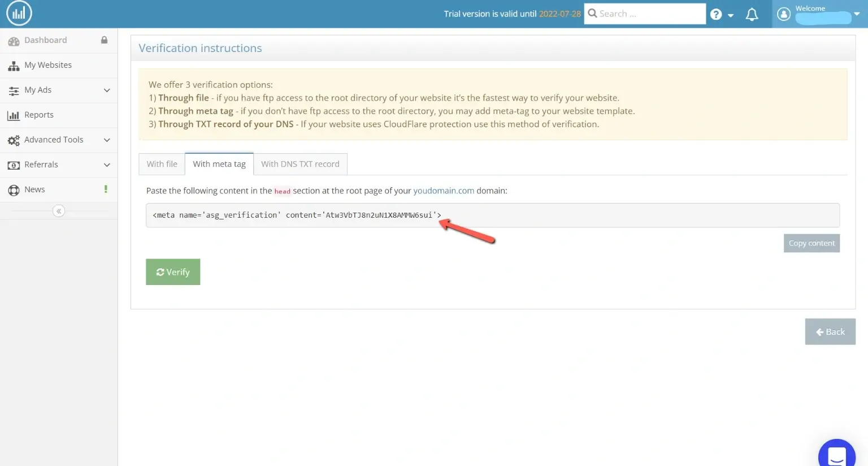Click the trial expiry date 2022-07-28
The height and width of the screenshot is (466, 868).
[x=559, y=14]
